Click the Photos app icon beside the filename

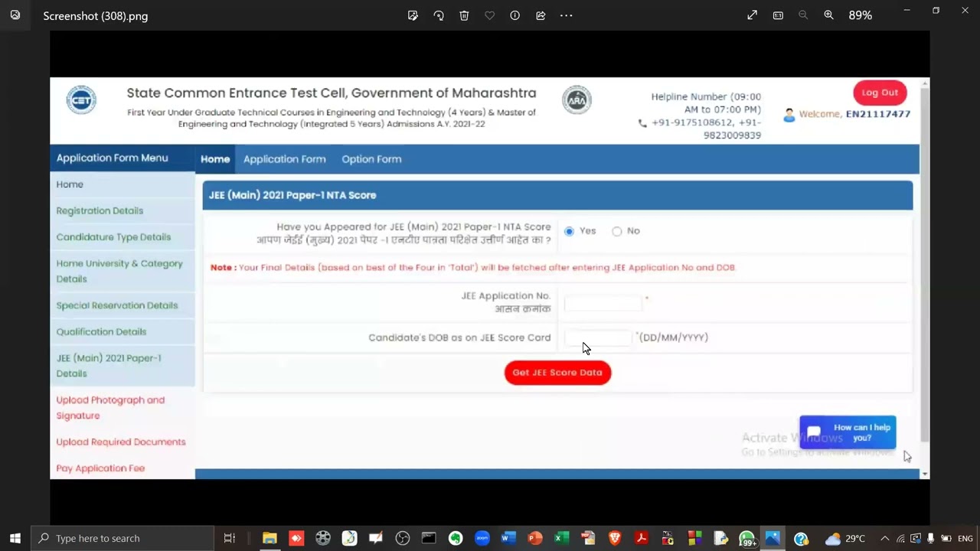coord(15,15)
